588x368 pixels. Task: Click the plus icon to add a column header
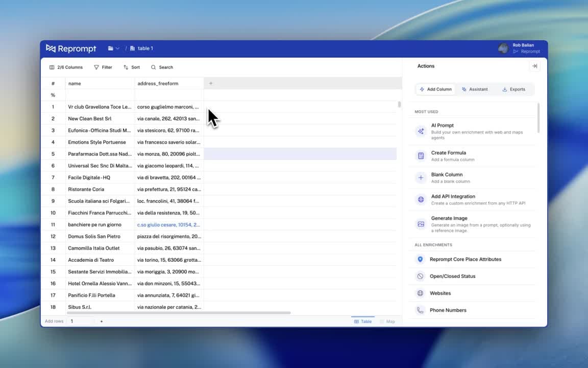(x=211, y=83)
